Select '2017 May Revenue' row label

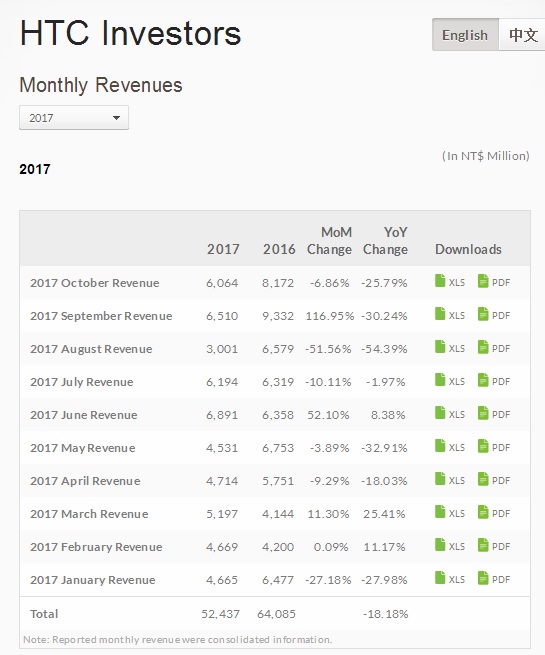[x=83, y=448]
